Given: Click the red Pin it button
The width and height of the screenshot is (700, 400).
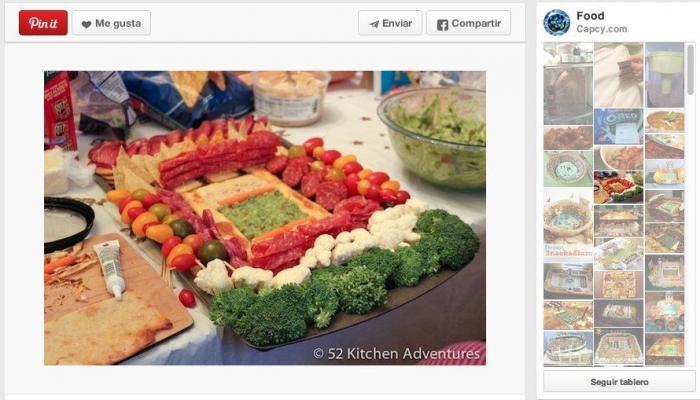Looking at the screenshot, I should 43,23.
